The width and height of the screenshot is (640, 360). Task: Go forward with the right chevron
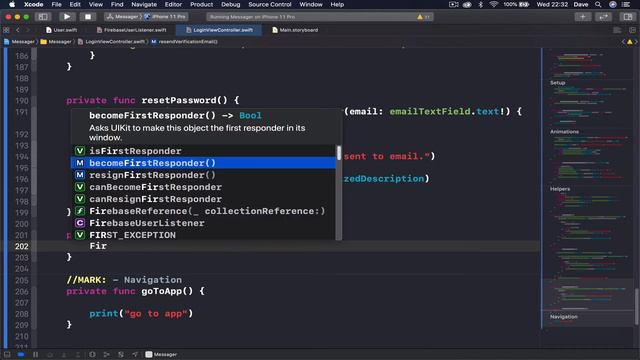coord(27,30)
